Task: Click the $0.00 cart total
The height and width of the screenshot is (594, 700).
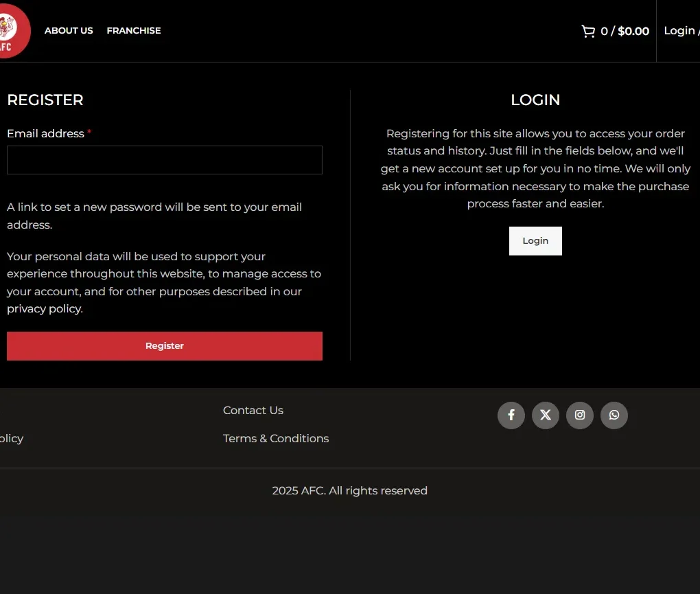Action: pos(633,31)
